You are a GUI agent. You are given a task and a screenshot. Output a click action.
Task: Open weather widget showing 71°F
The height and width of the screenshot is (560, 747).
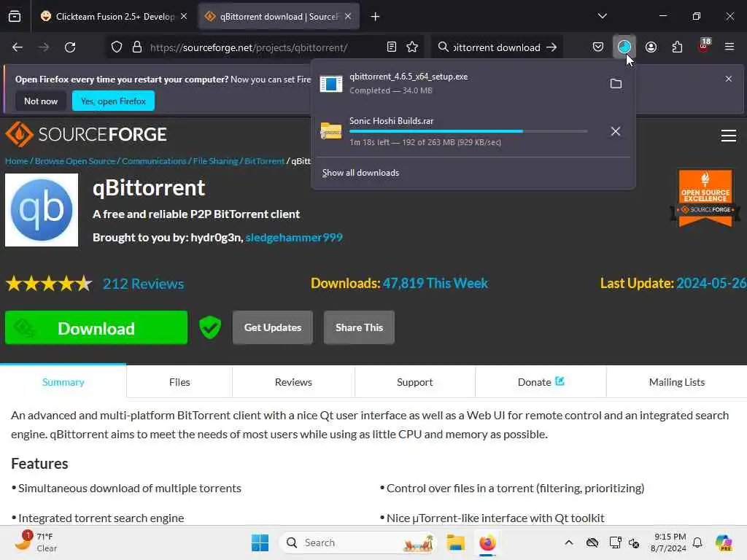pyautogui.click(x=36, y=542)
